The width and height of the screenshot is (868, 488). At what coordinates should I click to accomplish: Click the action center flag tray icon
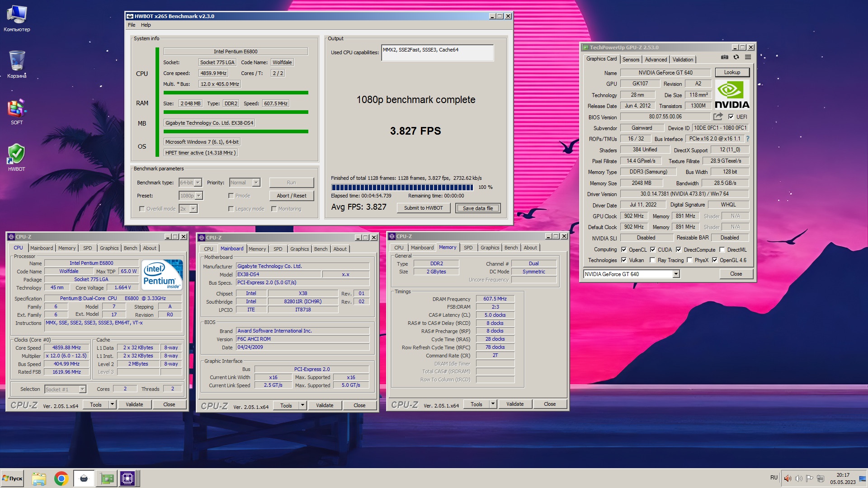coord(810,479)
